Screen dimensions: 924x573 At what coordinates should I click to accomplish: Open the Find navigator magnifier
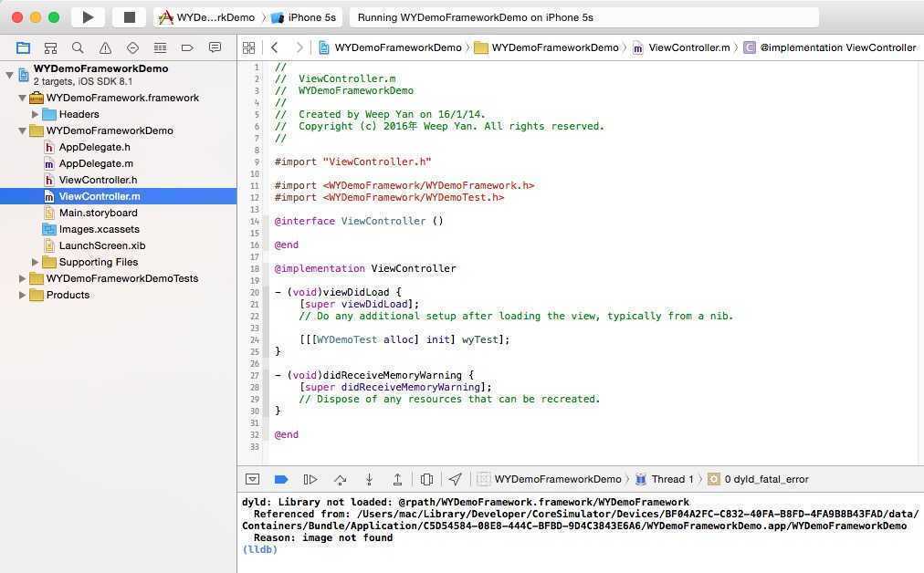(x=78, y=47)
